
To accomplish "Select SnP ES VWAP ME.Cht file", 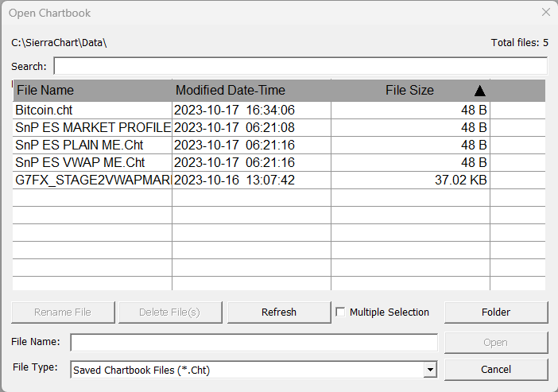I will 72,163.
